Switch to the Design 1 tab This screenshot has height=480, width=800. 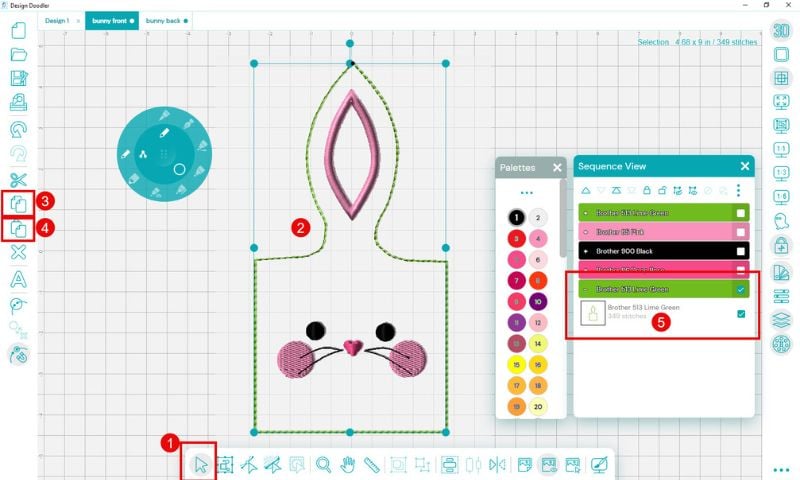(x=57, y=20)
